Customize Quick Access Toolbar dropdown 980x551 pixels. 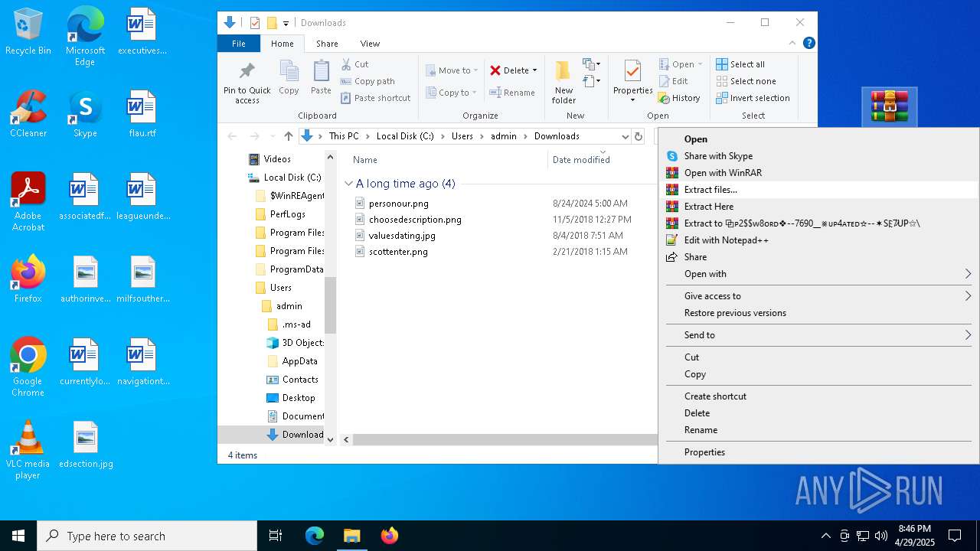(x=286, y=24)
